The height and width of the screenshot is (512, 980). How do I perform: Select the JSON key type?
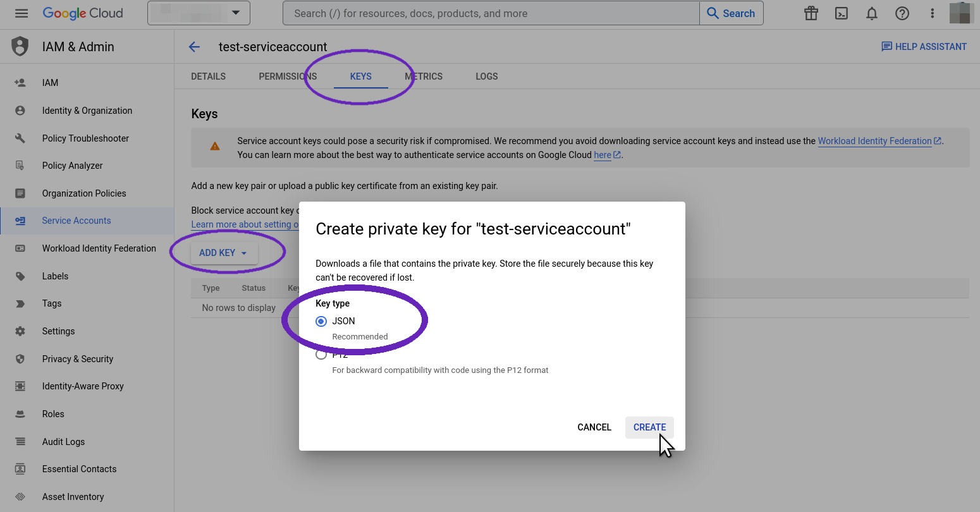[x=321, y=321]
